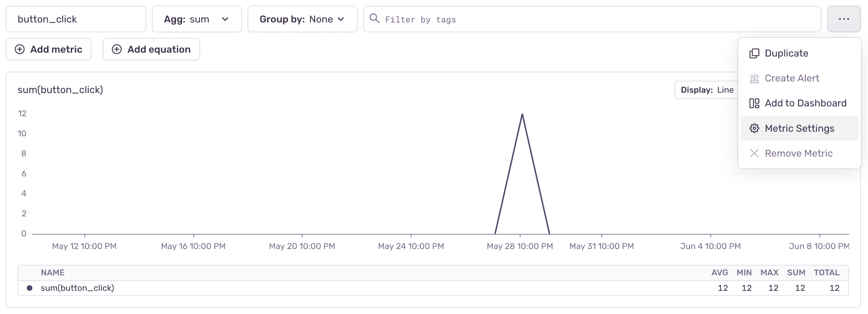This screenshot has height=314, width=868.
Task: Click the plus icon on Add metric
Action: pyautogui.click(x=20, y=50)
